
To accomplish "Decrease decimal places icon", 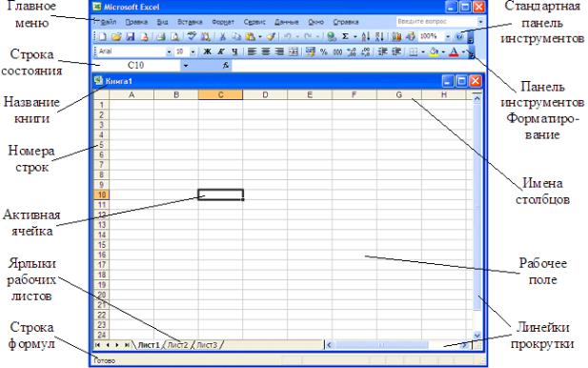I will click(366, 52).
